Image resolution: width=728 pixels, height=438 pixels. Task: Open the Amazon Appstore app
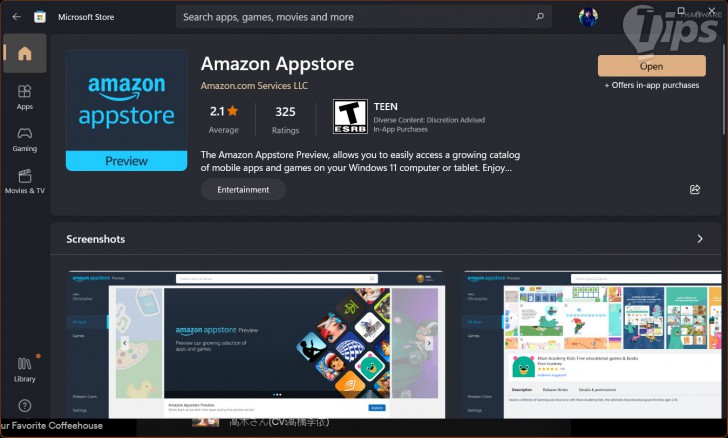point(651,66)
